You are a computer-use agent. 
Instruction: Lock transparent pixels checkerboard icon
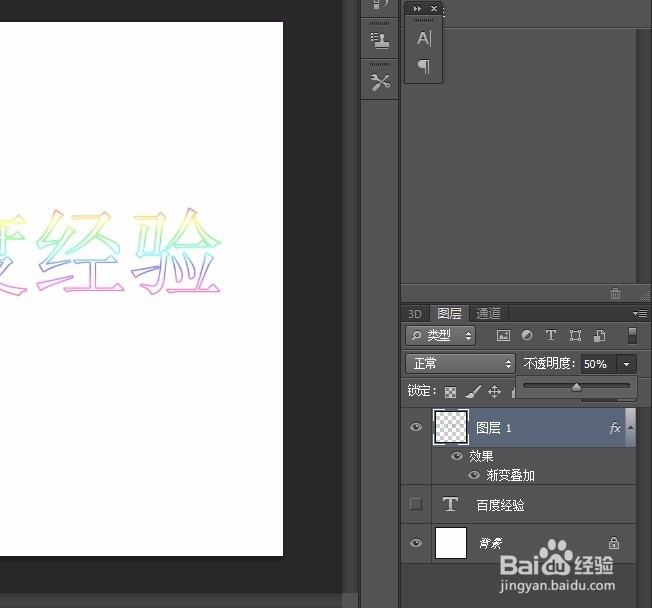click(450, 392)
